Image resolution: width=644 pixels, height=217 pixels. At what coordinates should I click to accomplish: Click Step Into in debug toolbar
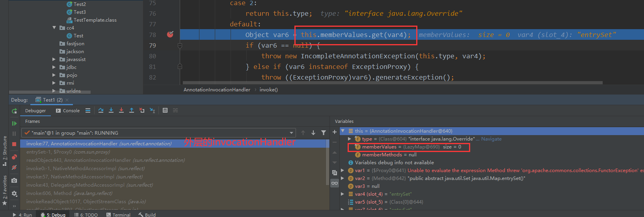tap(111, 111)
